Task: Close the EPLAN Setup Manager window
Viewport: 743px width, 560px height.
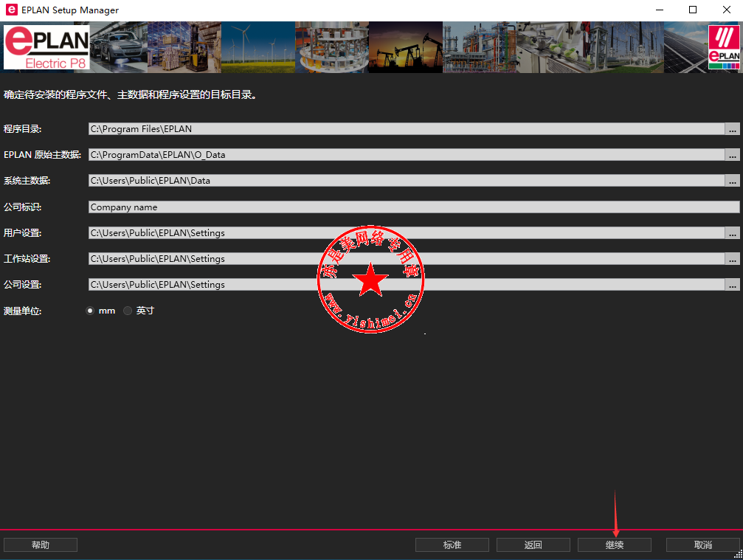Action: (x=727, y=10)
